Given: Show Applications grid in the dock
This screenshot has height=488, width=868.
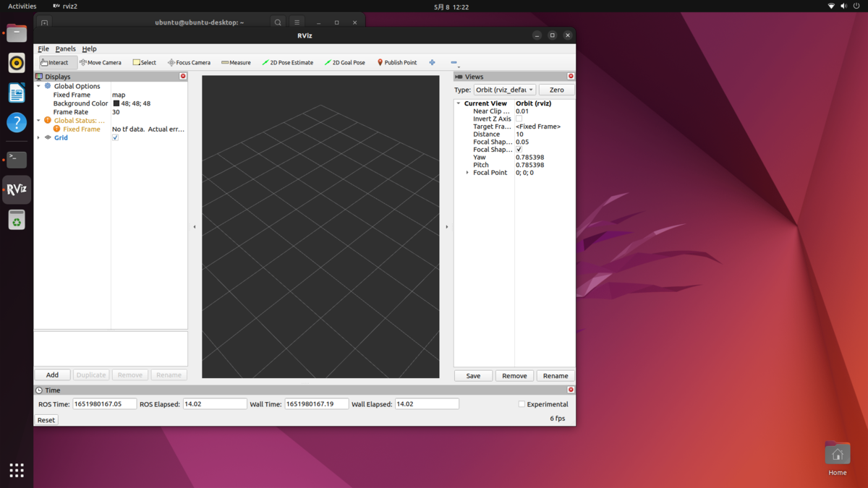Looking at the screenshot, I should coord(17,470).
